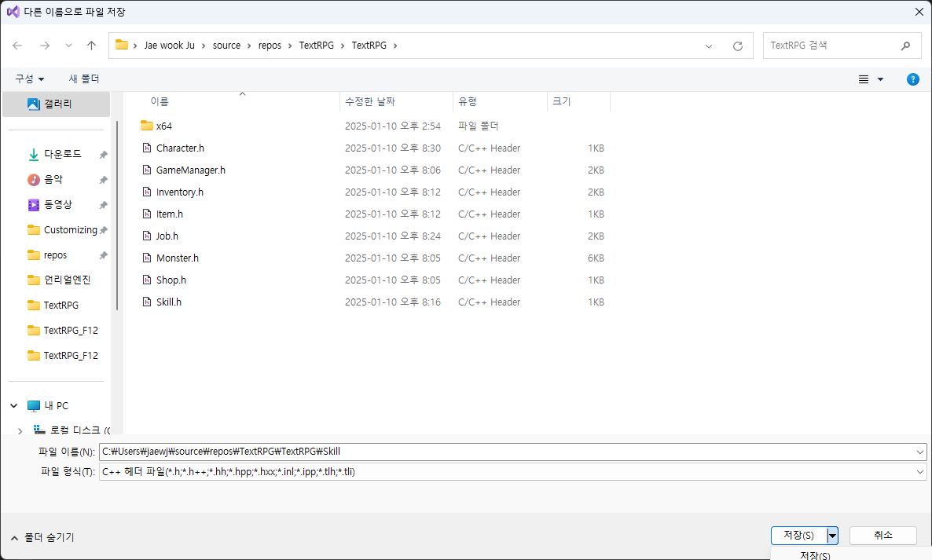Screen dimensions: 932x560
Task: Expand chevron after source breadcrumb
Action: click(x=250, y=46)
